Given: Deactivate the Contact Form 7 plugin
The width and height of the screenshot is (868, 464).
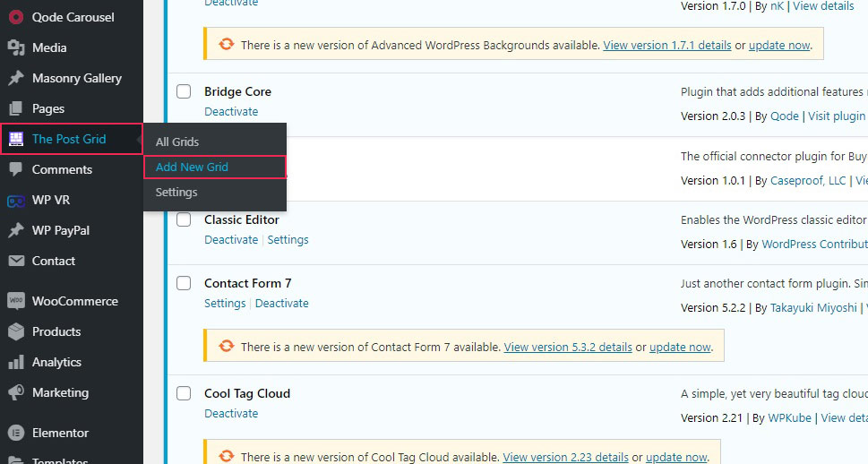Looking at the screenshot, I should click(x=282, y=304).
